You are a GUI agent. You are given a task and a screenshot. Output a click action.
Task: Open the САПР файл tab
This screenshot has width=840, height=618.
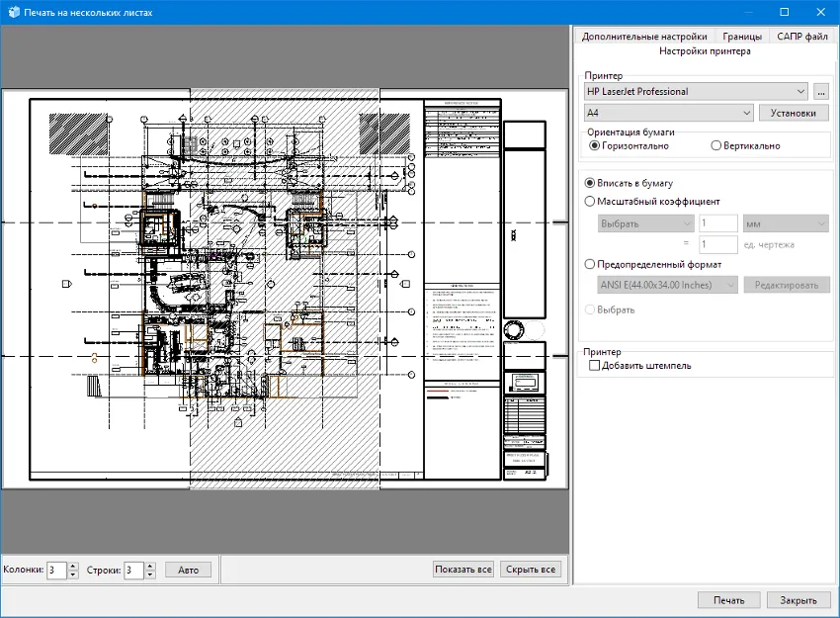click(x=802, y=37)
